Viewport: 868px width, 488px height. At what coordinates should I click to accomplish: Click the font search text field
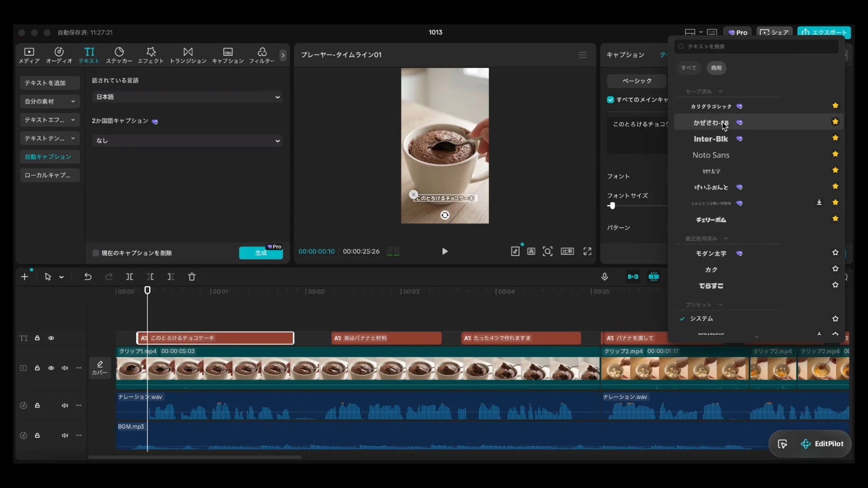(756, 47)
